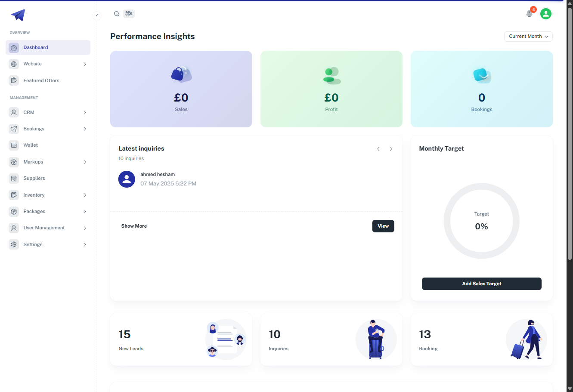Image resolution: width=573 pixels, height=392 pixels.
Task: Click the Inventory clipboard icon
Action: [x=14, y=195]
